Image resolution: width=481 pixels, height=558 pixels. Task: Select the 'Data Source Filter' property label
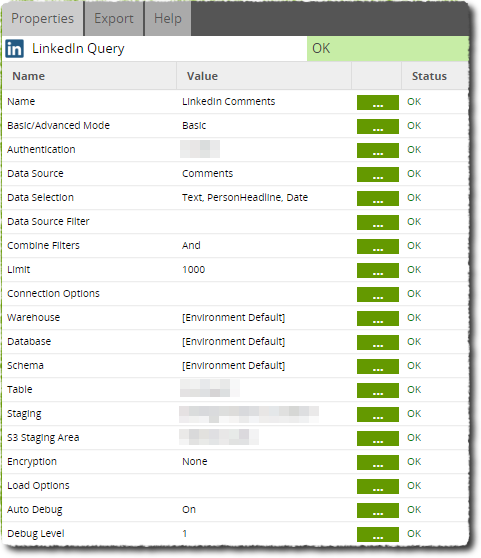coord(48,221)
